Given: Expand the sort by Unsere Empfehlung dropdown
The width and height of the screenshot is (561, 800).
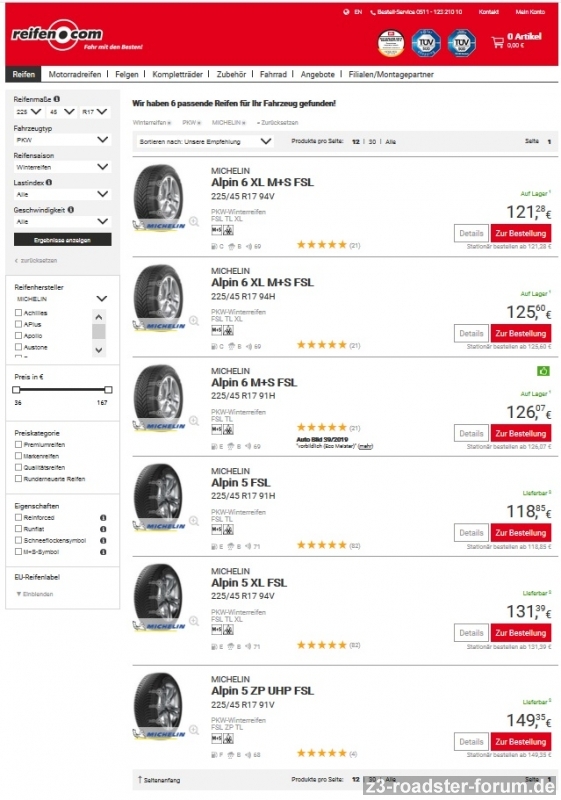Looking at the screenshot, I should (205, 141).
